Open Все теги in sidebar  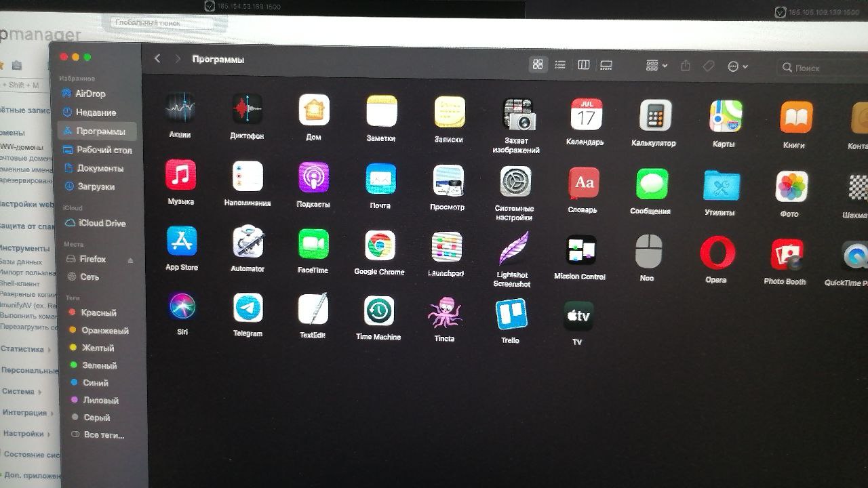pyautogui.click(x=104, y=435)
